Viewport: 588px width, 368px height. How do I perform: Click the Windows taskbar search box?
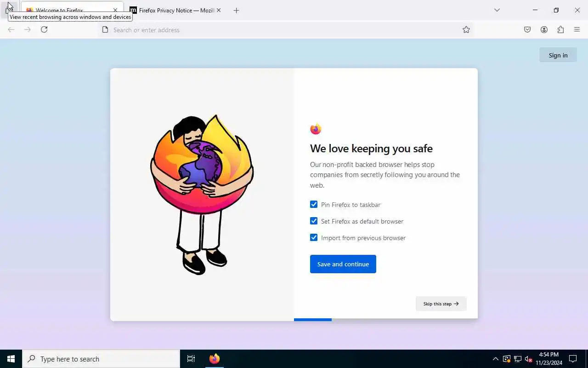101,359
